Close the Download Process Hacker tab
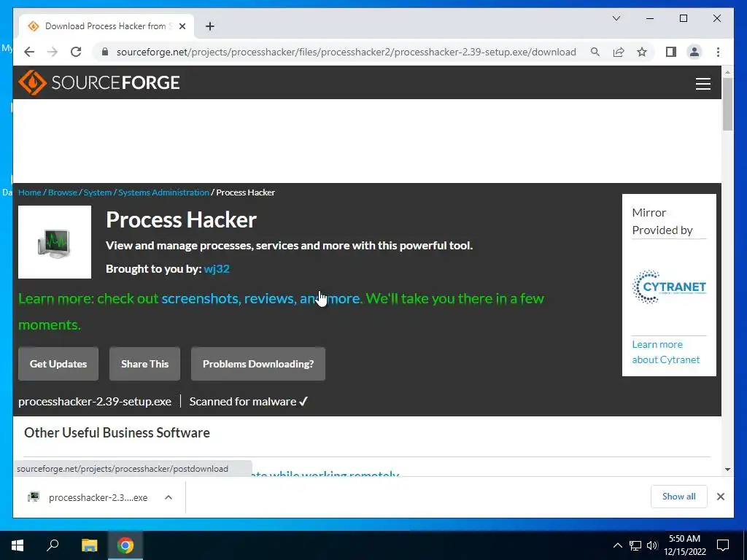747x560 pixels. coord(182,26)
